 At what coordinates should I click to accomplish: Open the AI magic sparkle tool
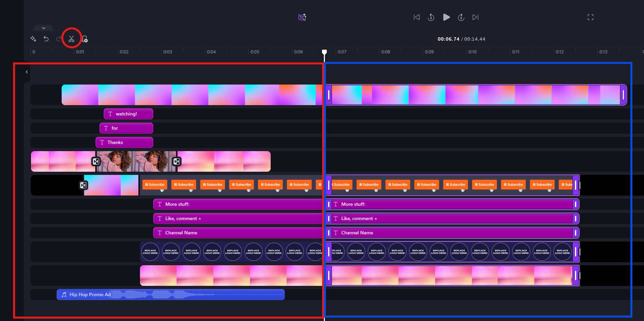(x=33, y=39)
